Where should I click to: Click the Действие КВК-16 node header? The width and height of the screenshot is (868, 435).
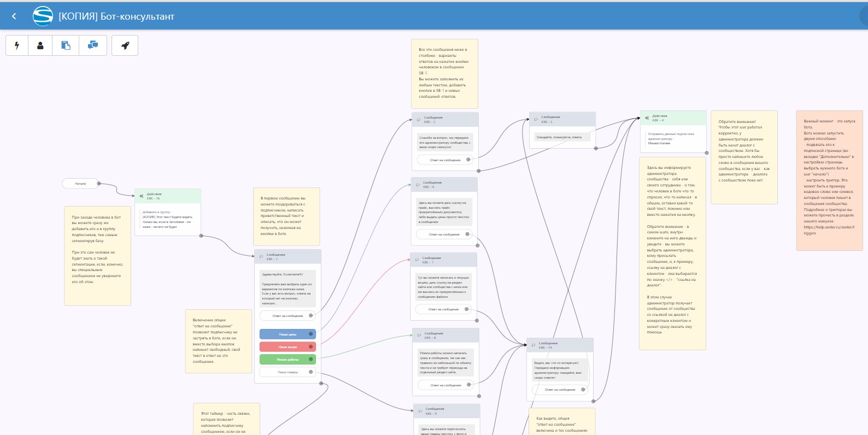pos(167,196)
